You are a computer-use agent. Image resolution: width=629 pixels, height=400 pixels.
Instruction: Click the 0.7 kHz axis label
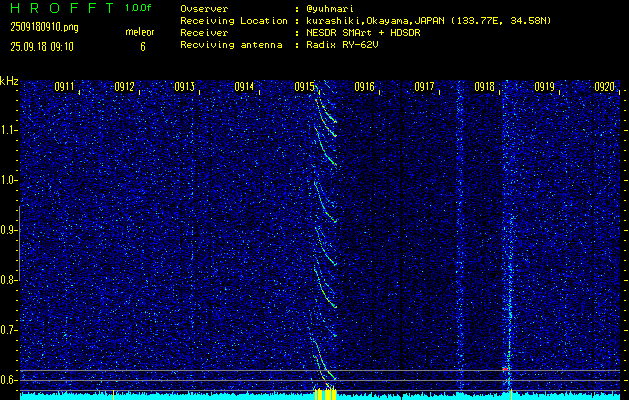(x=8, y=330)
